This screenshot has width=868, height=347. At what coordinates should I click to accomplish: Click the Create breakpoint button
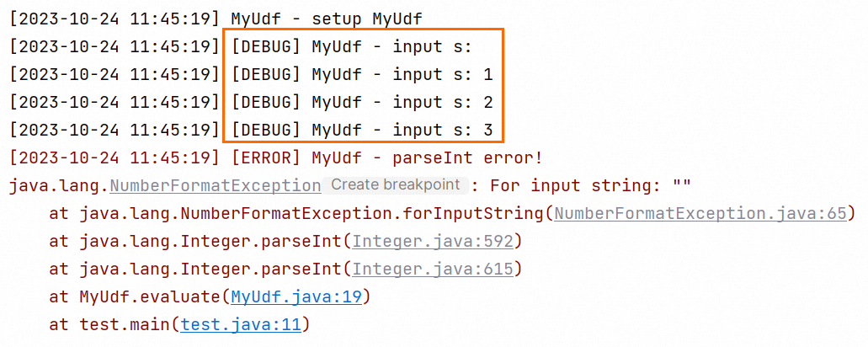(394, 185)
